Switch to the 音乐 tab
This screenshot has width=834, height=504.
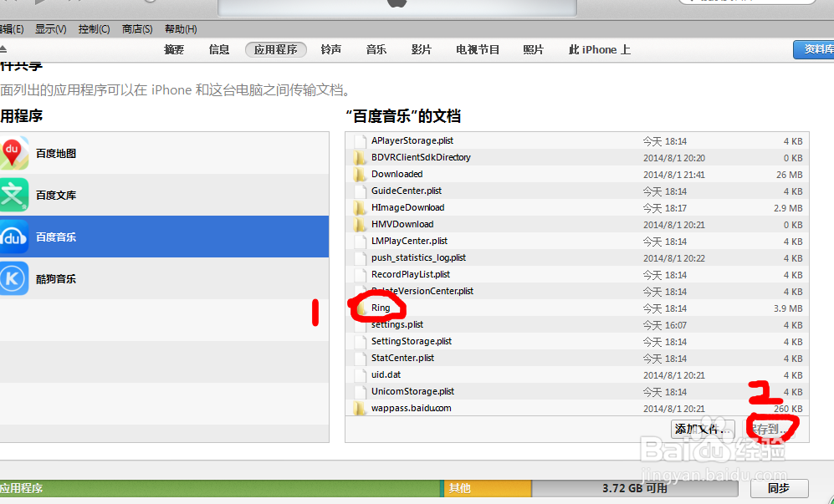tap(376, 49)
